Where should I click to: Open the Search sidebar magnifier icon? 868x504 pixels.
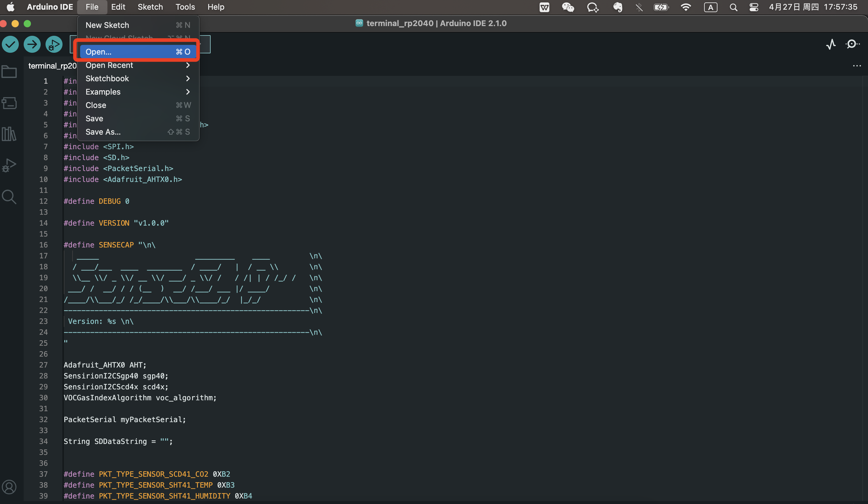coord(9,197)
